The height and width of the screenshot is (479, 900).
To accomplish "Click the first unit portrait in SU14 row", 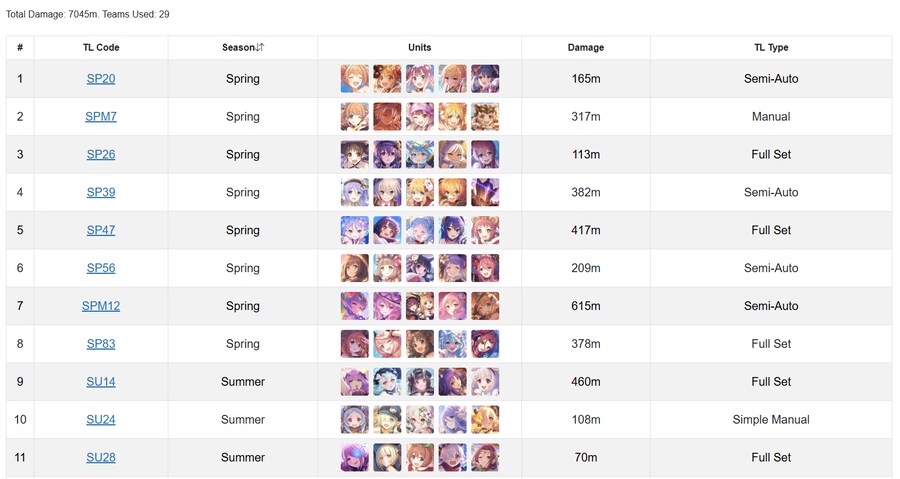I will tap(355, 382).
